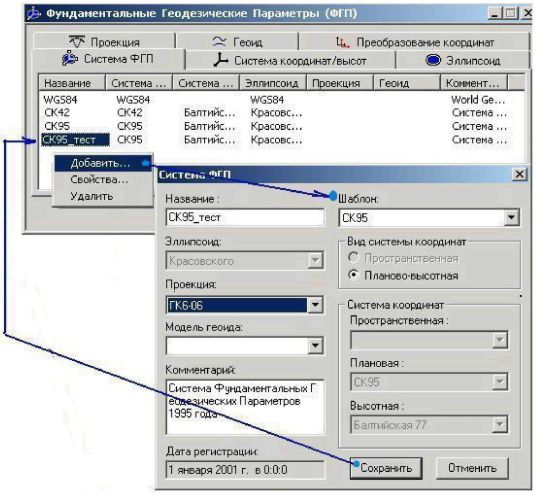Select the Пространственная radio button

(x=353, y=257)
